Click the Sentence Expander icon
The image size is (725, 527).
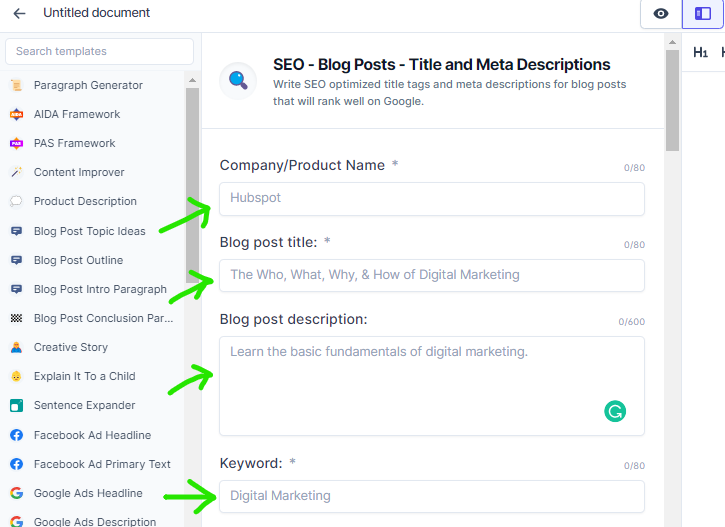coord(16,405)
